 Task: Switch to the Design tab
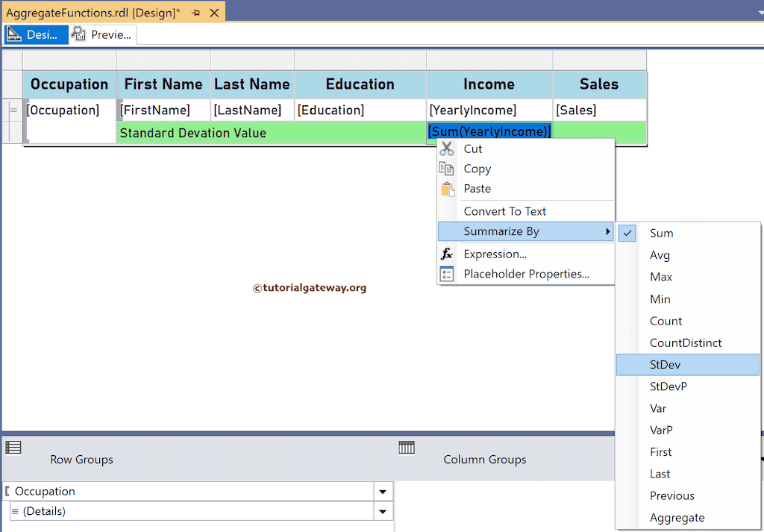coord(36,34)
